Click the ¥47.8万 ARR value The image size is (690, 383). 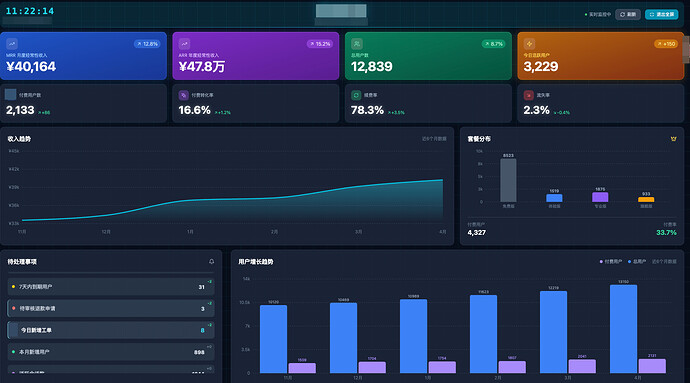(x=202, y=66)
